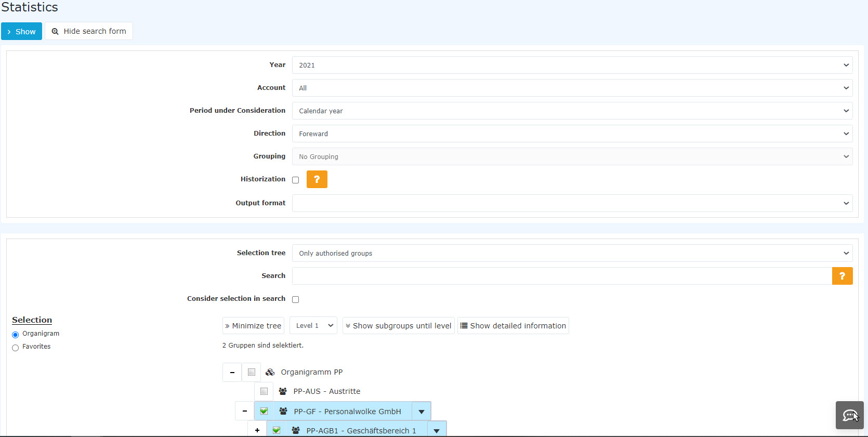Open the PP-AGB1 Geschäftsbereich 1 arrow menu

tap(437, 430)
